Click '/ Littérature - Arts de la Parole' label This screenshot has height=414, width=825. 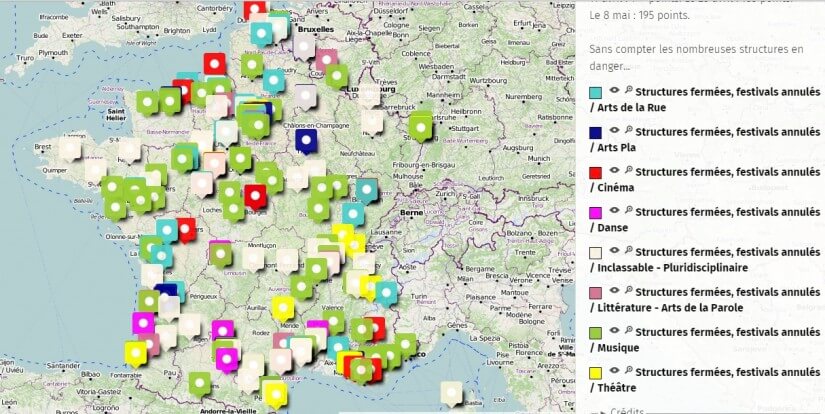point(667,308)
